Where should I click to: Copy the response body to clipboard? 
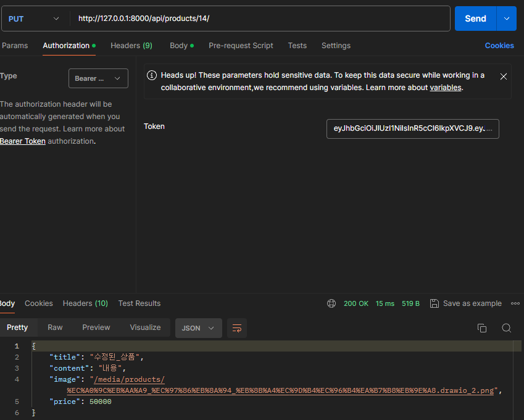click(x=482, y=328)
